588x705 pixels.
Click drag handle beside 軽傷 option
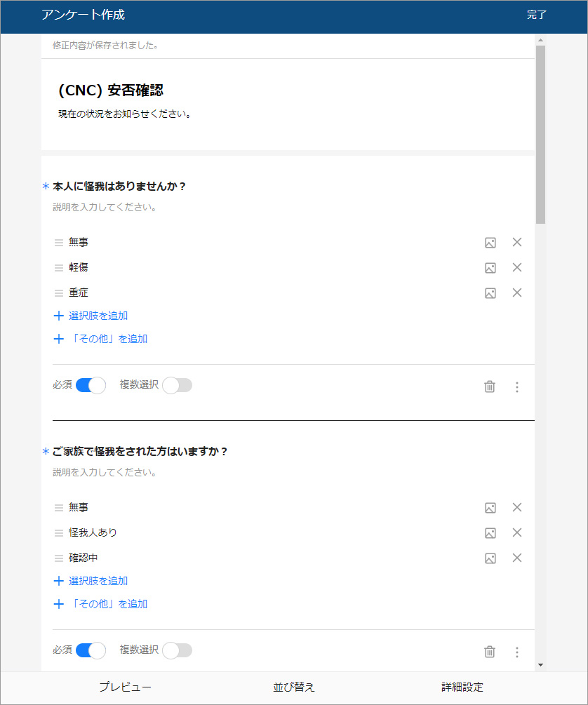59,268
